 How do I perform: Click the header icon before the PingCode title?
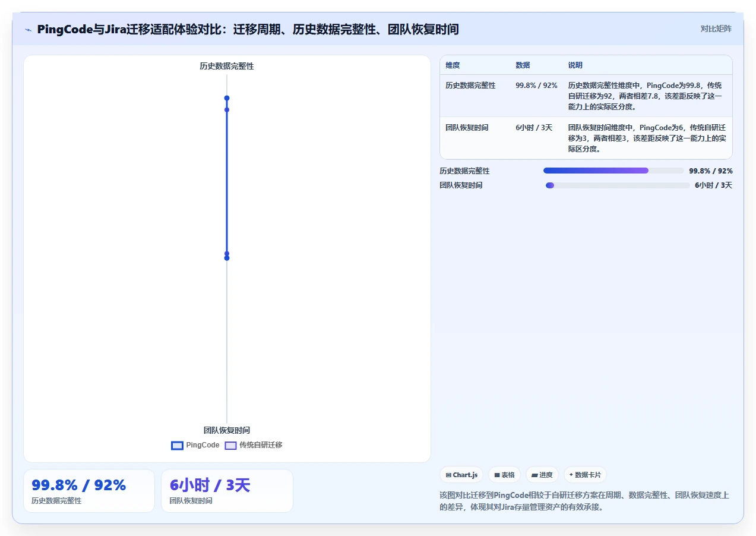click(x=29, y=30)
